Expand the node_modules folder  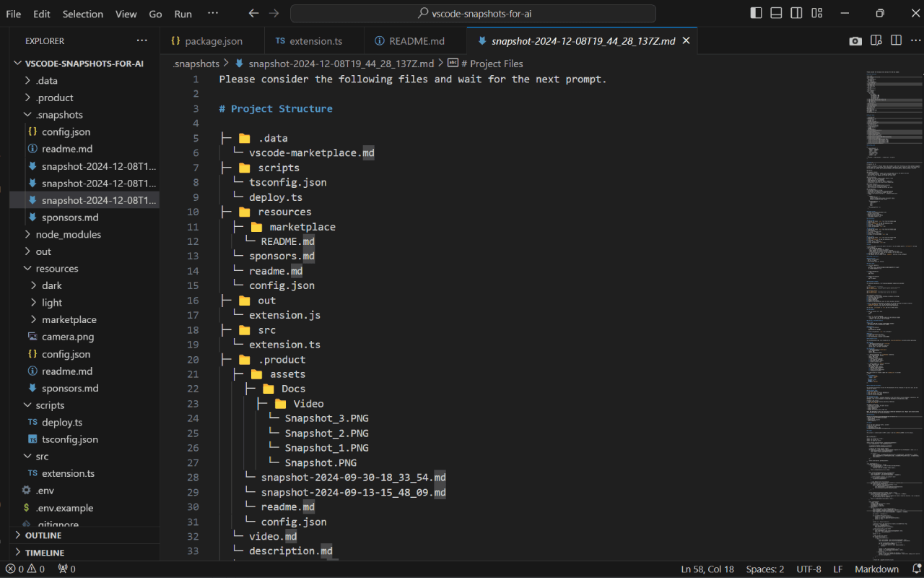[x=69, y=234]
